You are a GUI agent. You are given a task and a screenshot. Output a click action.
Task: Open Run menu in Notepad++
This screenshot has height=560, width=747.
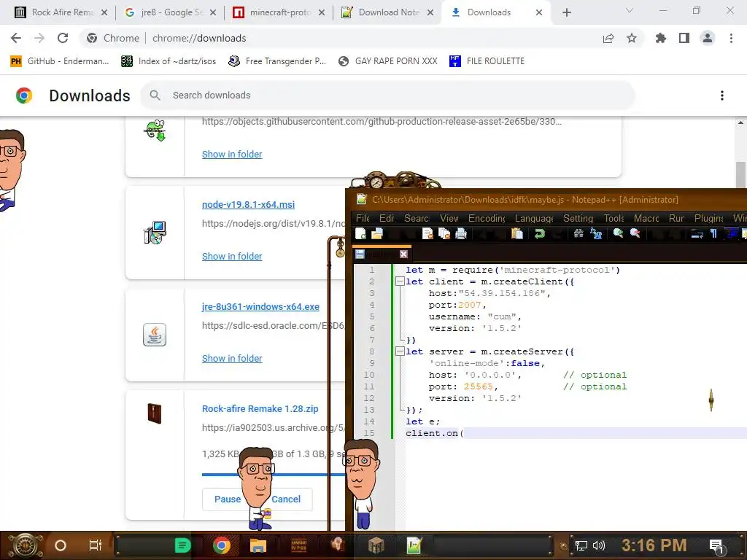pos(676,218)
